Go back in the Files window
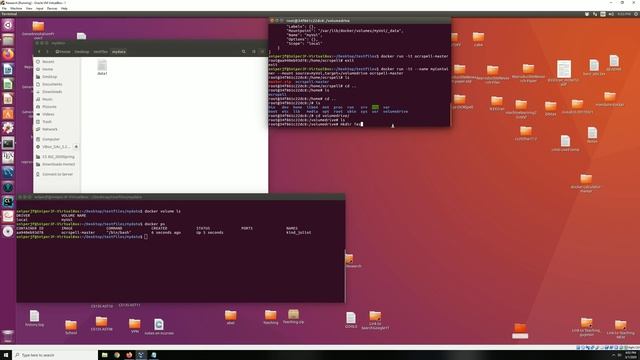The image size is (640, 360). pyautogui.click(x=39, y=51)
